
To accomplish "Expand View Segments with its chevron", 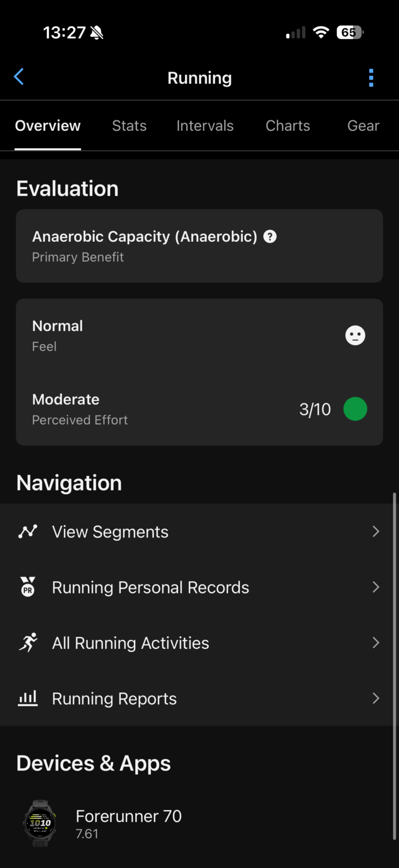I will tap(376, 531).
